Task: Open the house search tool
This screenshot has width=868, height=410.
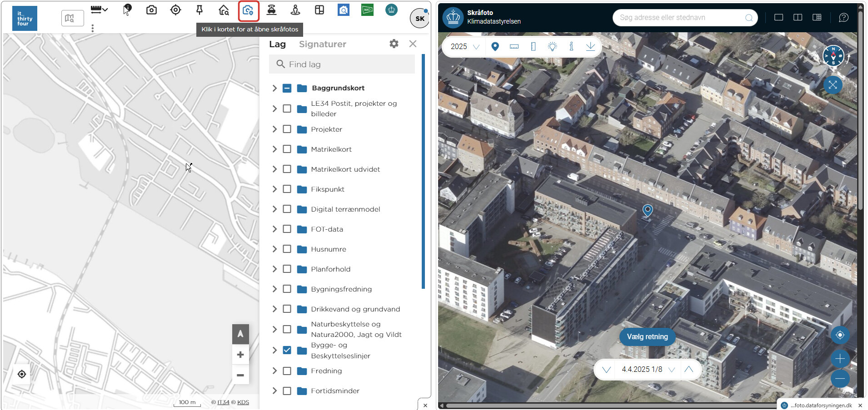Action: [x=224, y=10]
